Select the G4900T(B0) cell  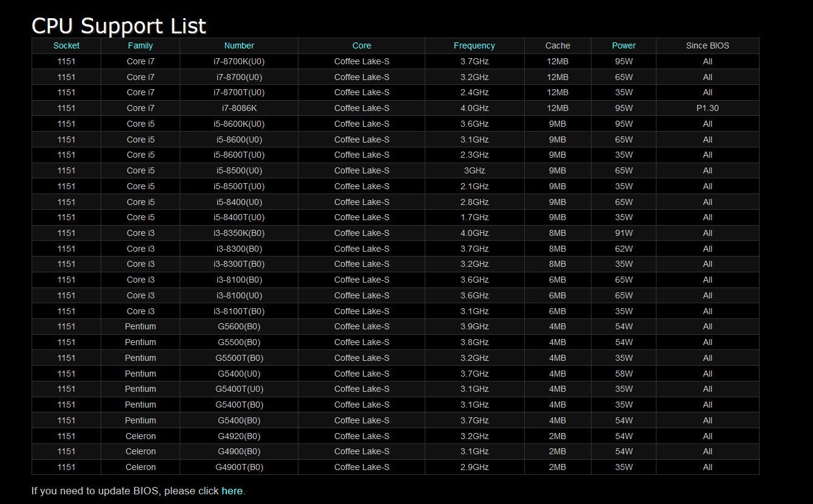[x=239, y=467]
